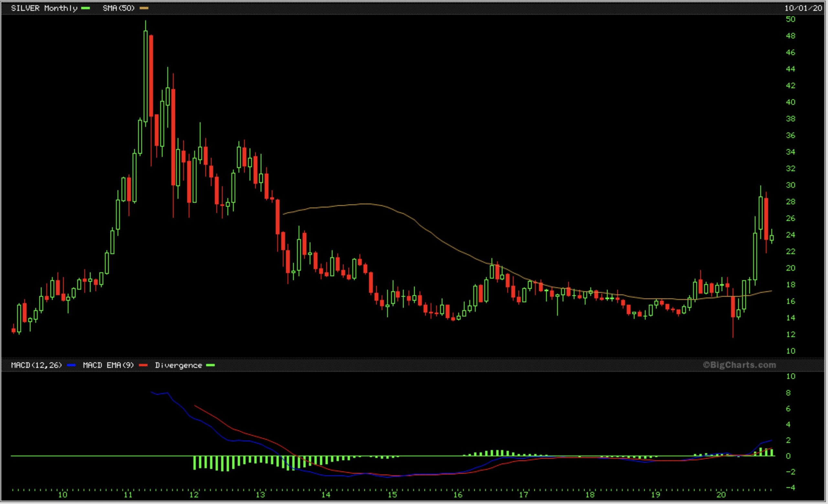Open the BigCharts.com watermark link
The image size is (828, 504).
pyautogui.click(x=739, y=365)
